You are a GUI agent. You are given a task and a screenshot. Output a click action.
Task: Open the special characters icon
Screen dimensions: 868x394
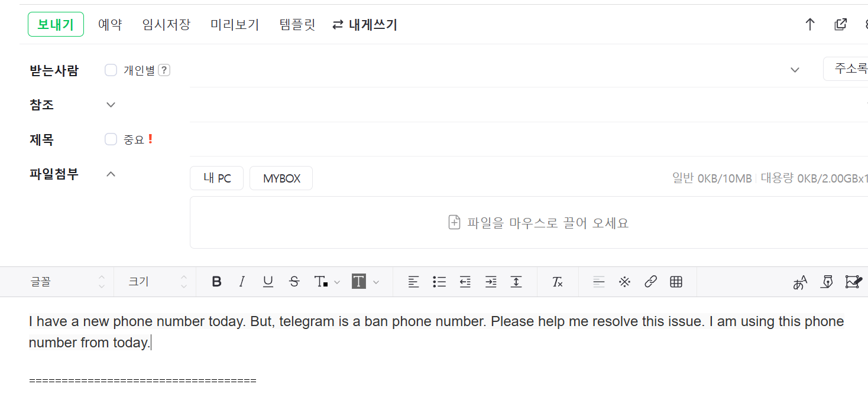pyautogui.click(x=624, y=282)
